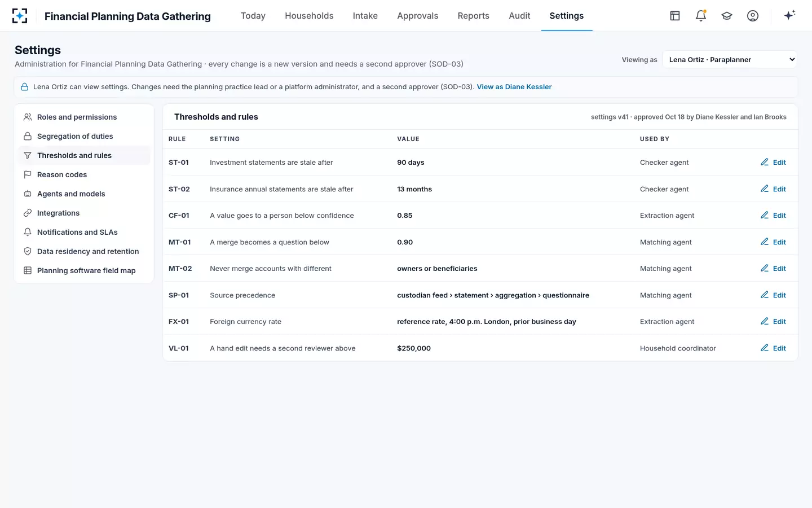812x508 pixels.
Task: Switch to the Audit tab
Action: [519, 16]
